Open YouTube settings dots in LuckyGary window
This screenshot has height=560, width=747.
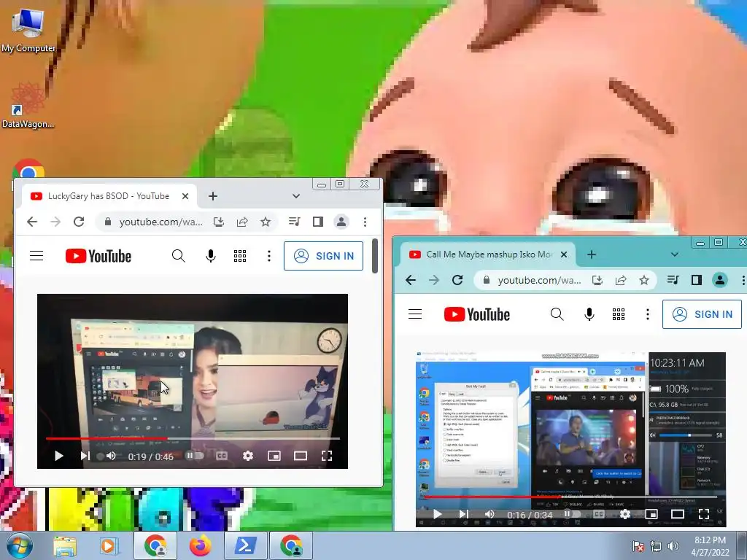(x=269, y=256)
